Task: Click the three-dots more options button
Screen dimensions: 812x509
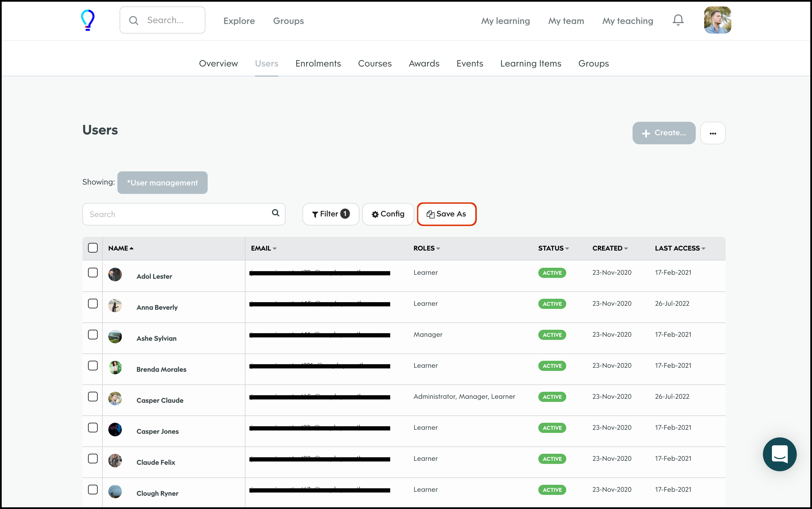Action: point(713,133)
